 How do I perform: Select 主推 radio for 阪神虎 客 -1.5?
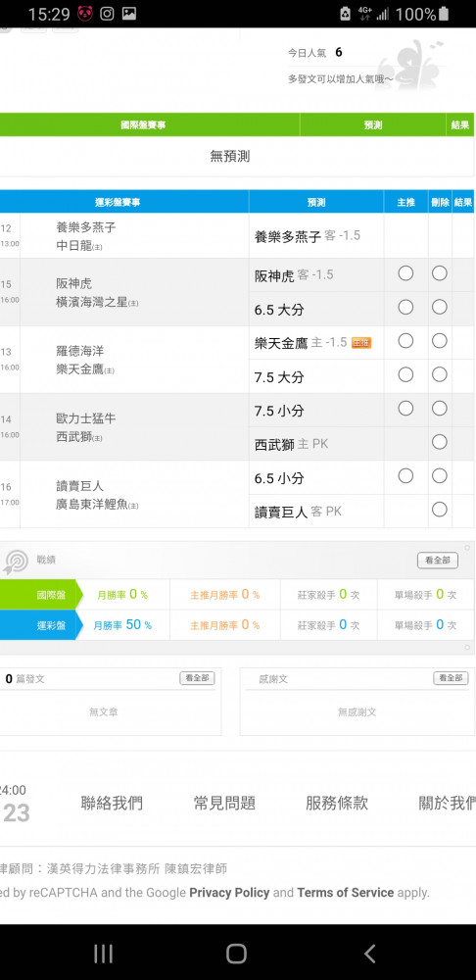(405, 273)
